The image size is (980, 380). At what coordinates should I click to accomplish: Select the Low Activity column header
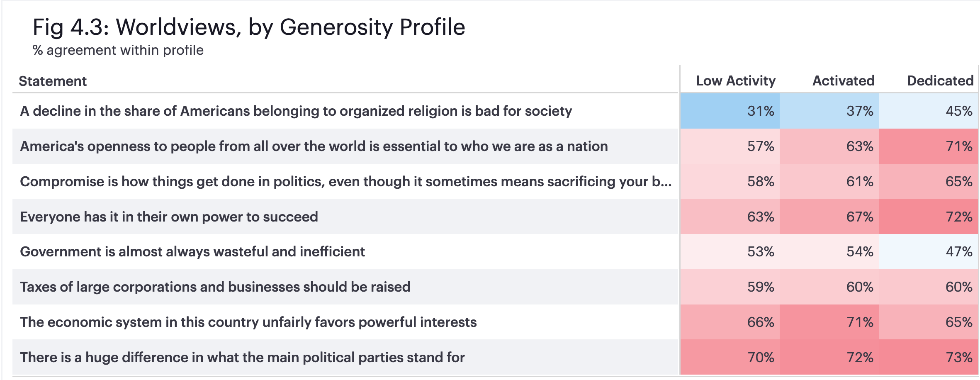pos(735,80)
